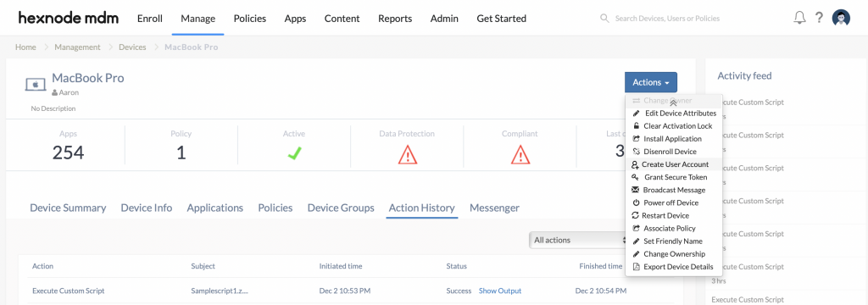Click the MacBook Pro device icon

pos(35,85)
